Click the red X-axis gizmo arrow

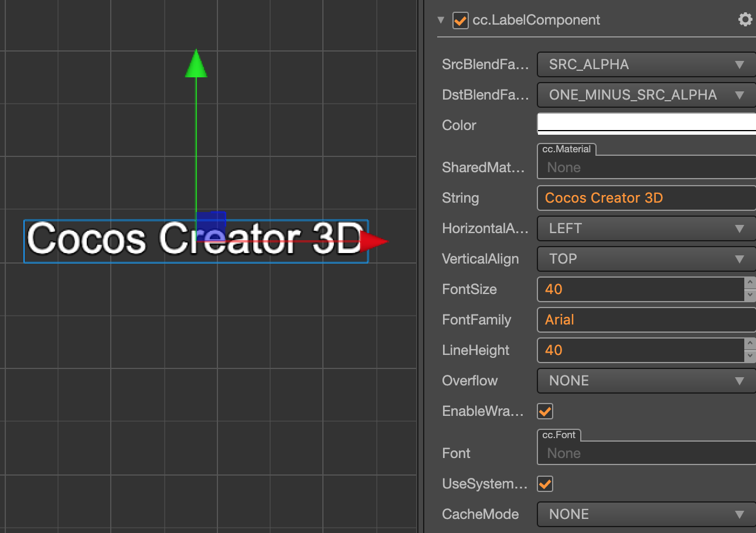374,241
